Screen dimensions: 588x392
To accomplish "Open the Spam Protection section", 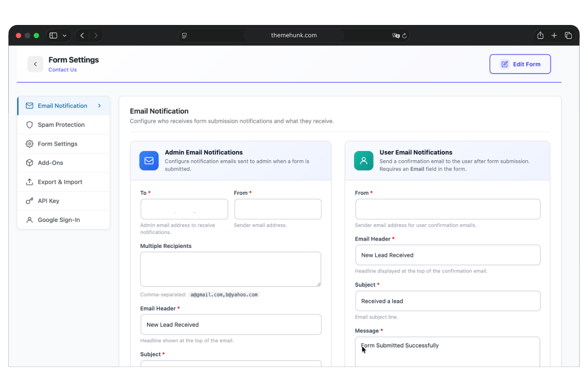I will [64, 125].
